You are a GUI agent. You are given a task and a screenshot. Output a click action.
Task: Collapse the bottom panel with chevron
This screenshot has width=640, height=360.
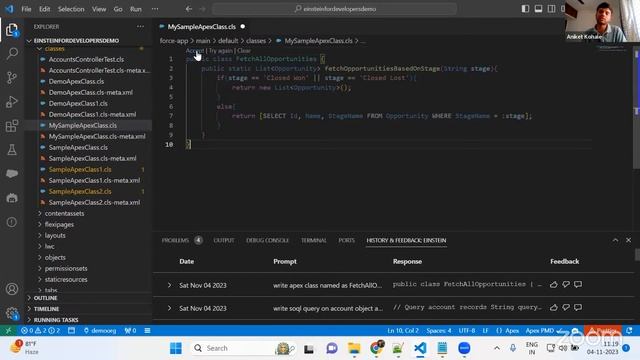coord(615,240)
